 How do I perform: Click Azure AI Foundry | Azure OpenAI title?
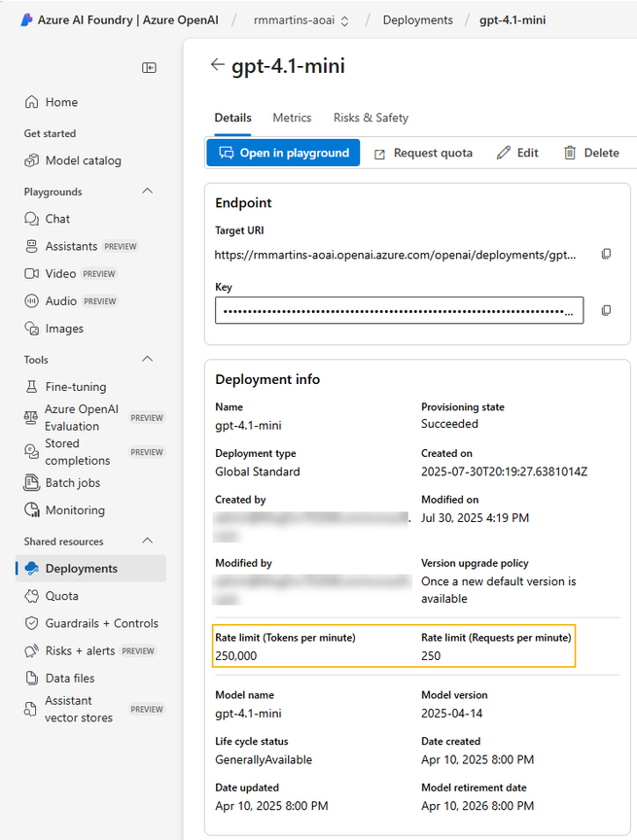tap(128, 20)
